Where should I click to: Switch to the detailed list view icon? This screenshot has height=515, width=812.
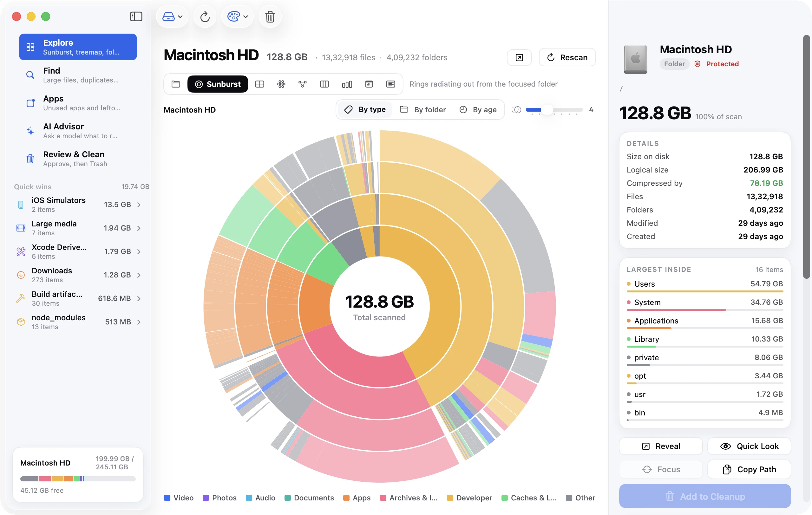(391, 84)
